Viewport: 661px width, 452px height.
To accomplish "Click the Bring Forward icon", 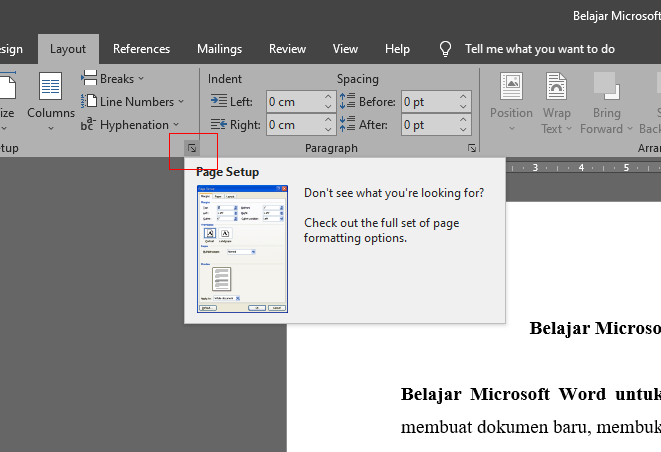I will [x=606, y=86].
